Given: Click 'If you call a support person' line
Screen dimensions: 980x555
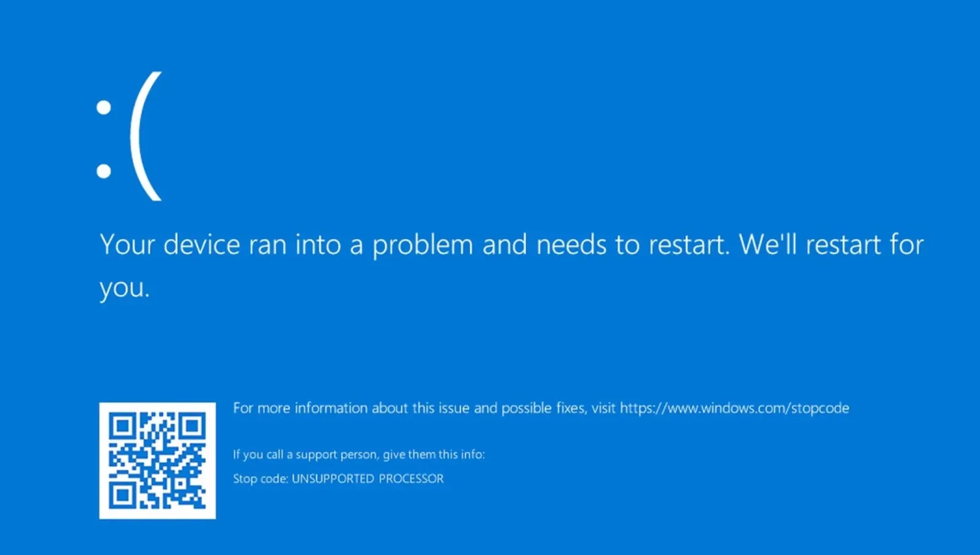Looking at the screenshot, I should click(x=359, y=455).
